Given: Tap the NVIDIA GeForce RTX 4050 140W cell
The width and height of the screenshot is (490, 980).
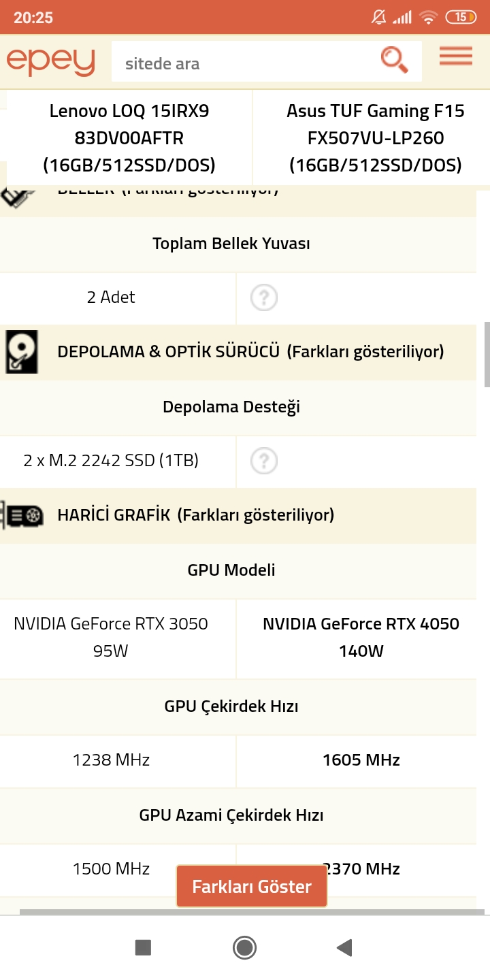Looking at the screenshot, I should (361, 638).
